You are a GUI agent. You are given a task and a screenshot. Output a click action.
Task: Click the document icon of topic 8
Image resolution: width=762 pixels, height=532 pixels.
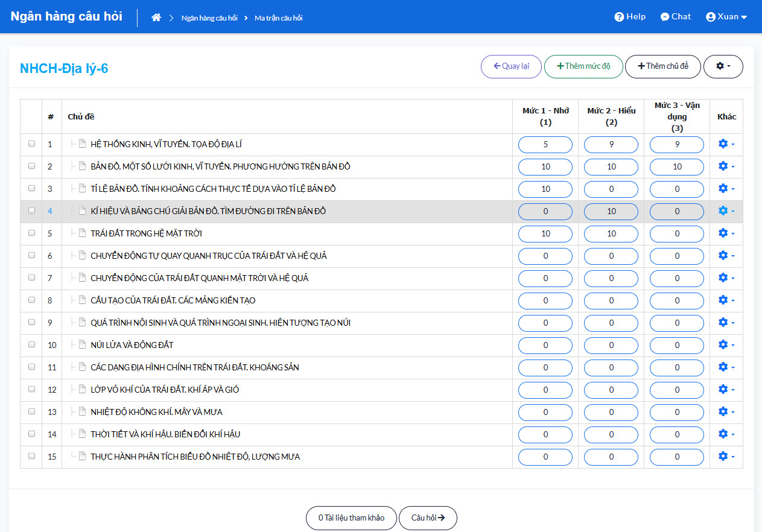pyautogui.click(x=83, y=300)
